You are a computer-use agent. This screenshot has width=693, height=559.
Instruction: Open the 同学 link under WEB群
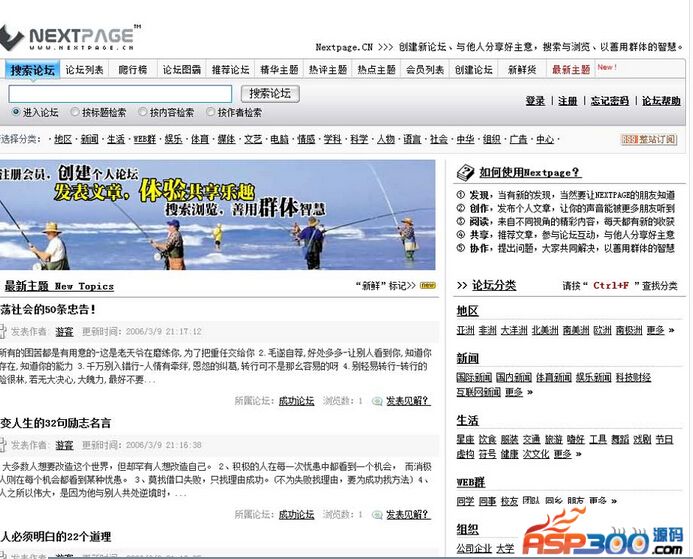pyautogui.click(x=465, y=501)
